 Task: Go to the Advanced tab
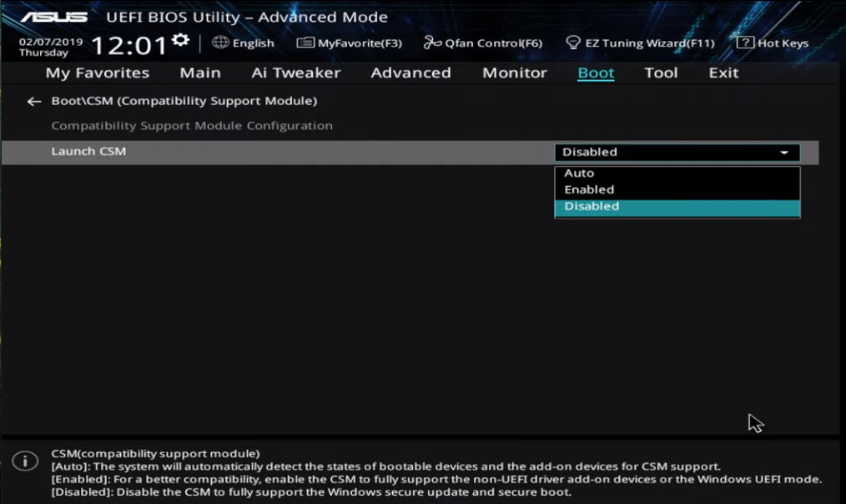tap(410, 73)
